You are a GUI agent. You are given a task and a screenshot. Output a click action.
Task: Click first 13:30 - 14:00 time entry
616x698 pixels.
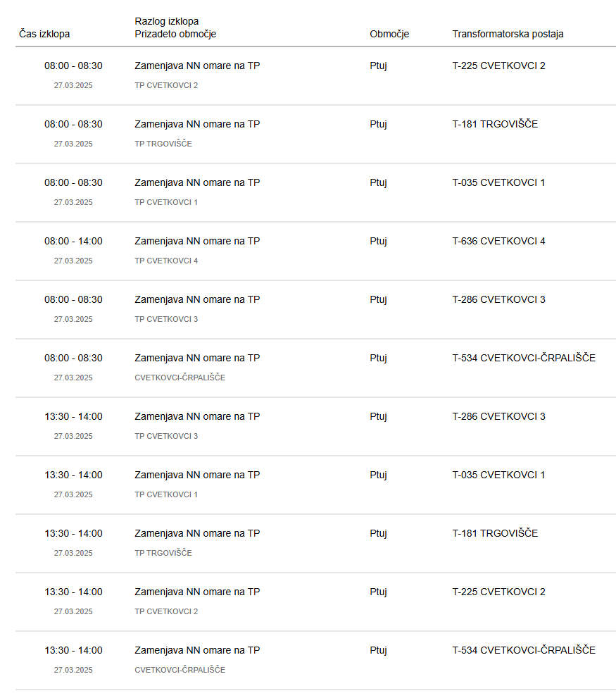73,417
